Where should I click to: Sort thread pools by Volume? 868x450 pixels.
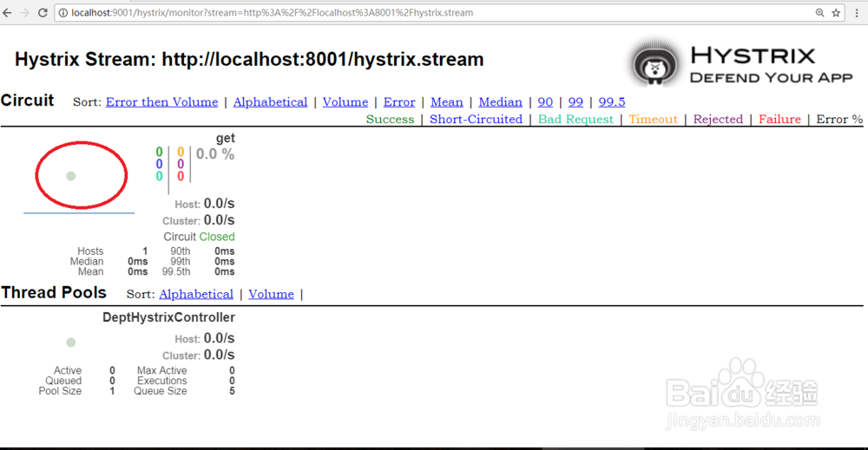point(271,294)
